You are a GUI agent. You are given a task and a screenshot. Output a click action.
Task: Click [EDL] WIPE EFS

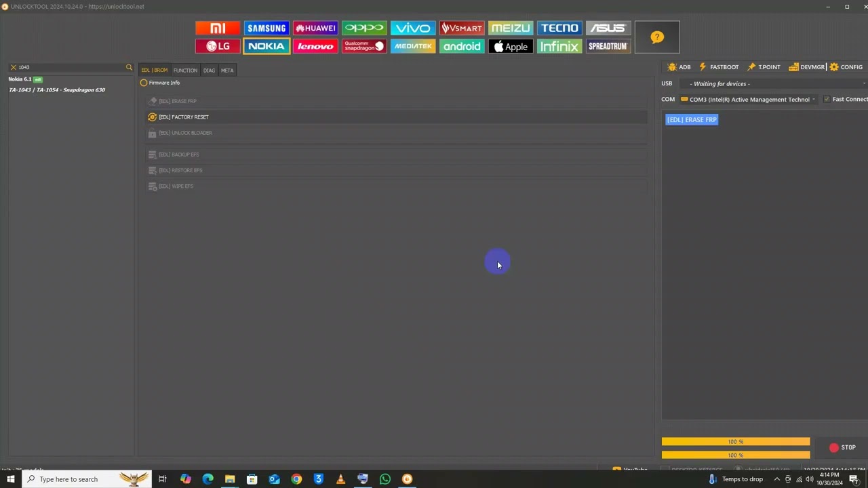tap(397, 186)
